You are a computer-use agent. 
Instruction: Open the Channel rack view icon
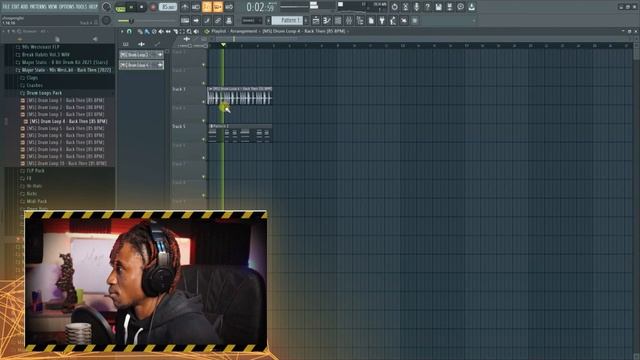pos(338,20)
